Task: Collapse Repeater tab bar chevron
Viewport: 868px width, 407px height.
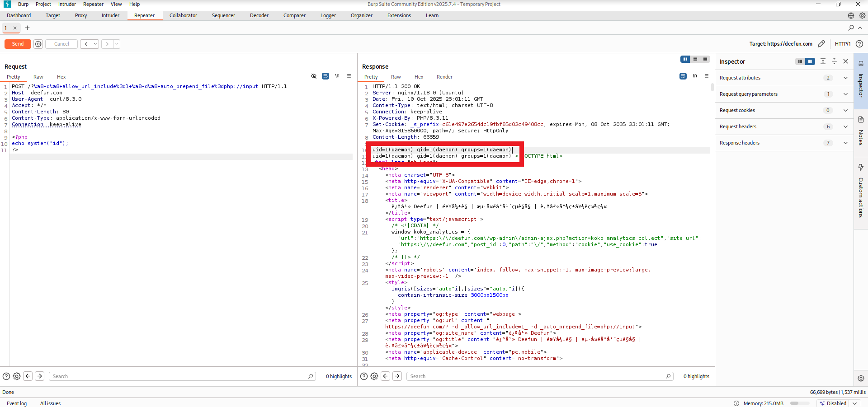Action: click(860, 28)
